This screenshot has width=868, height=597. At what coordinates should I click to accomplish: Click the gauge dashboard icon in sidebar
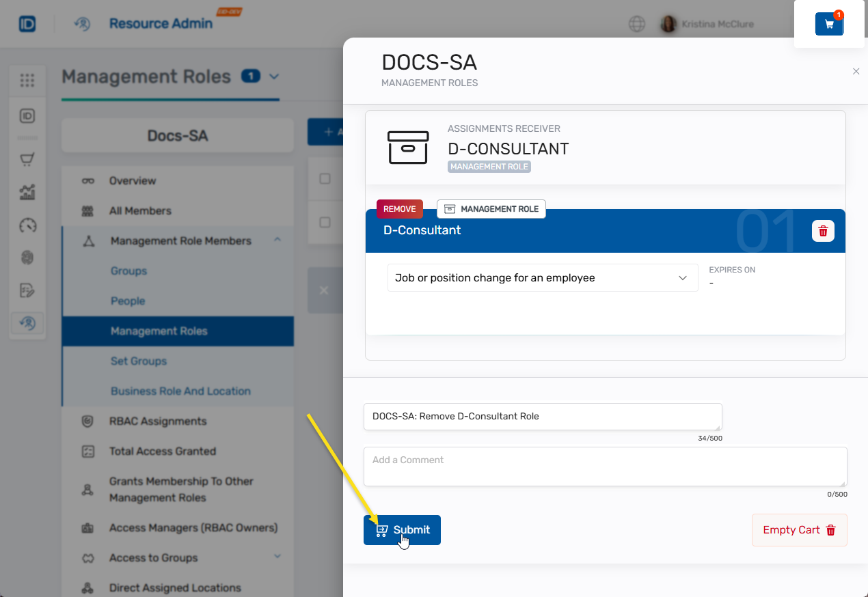coord(27,225)
